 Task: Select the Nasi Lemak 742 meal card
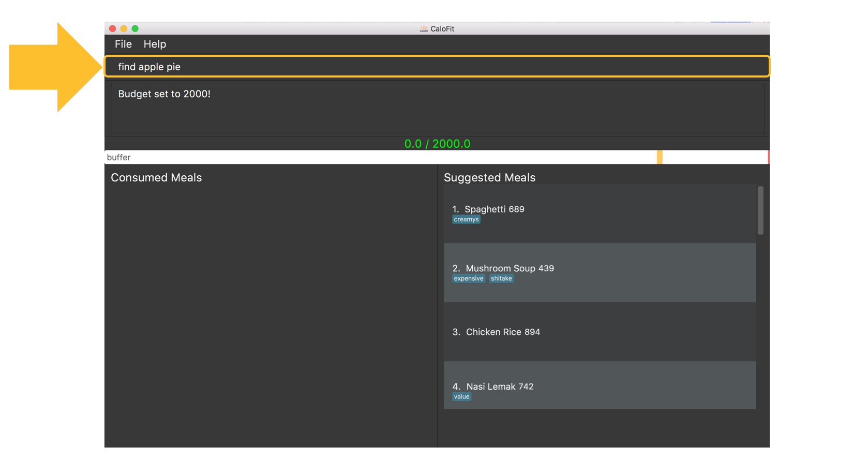(600, 385)
